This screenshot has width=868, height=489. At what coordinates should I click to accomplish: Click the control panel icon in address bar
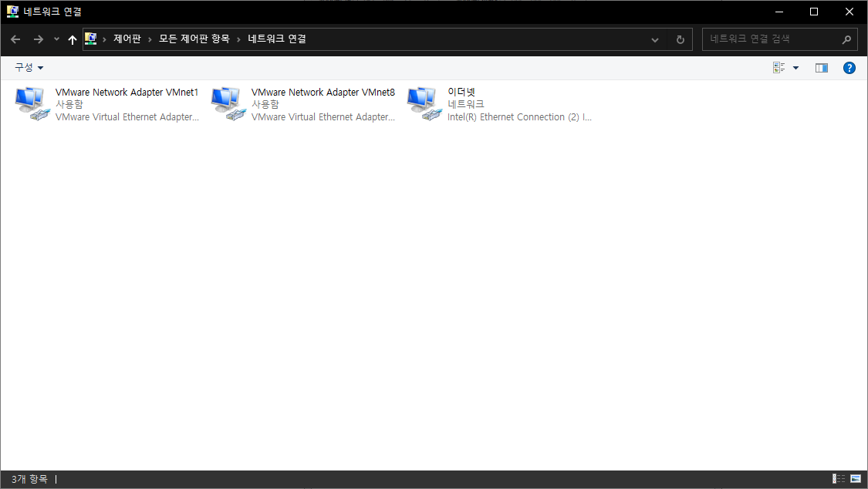(91, 39)
